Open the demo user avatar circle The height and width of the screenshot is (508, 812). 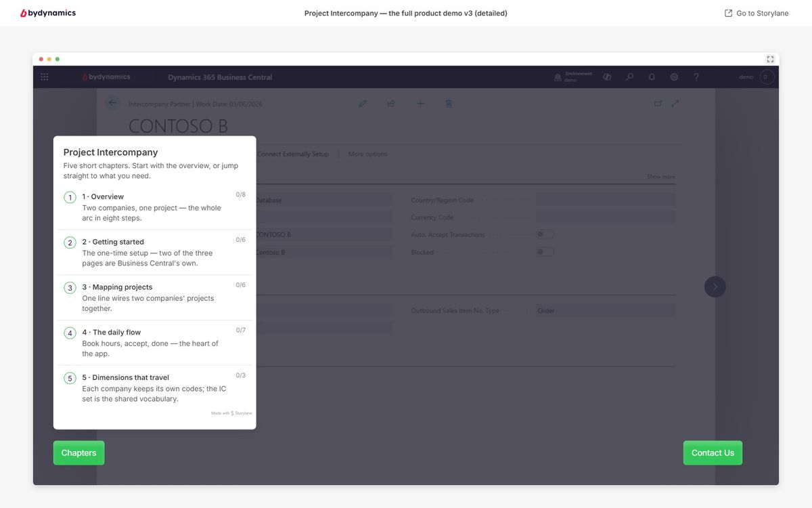pos(766,77)
